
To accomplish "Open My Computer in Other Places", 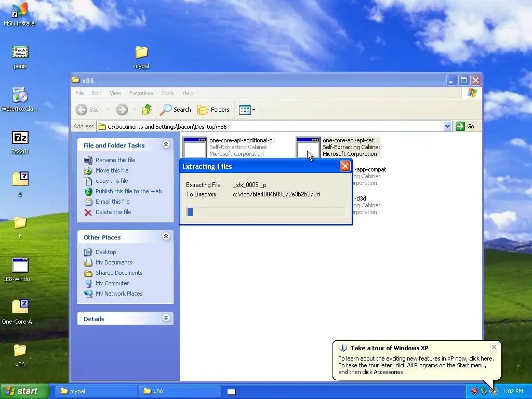I will point(107,283).
